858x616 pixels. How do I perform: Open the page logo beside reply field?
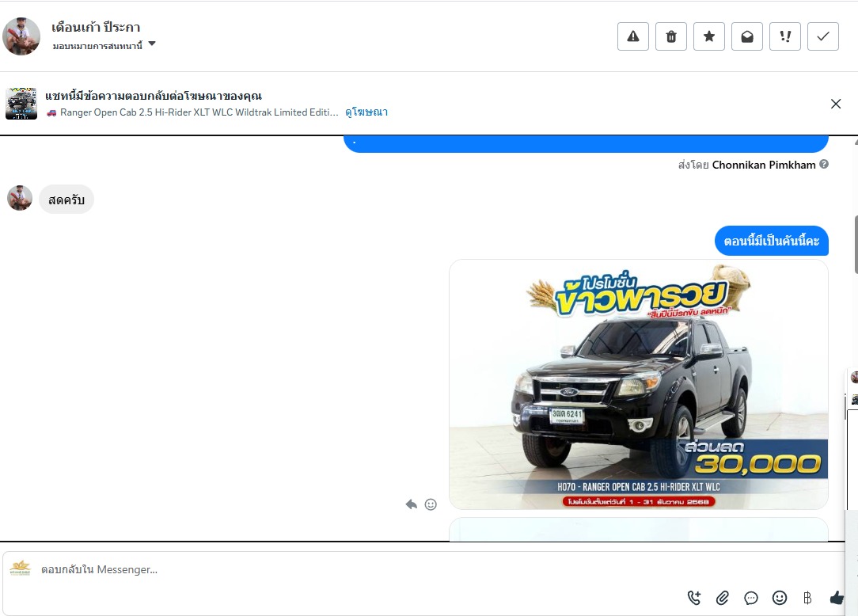tap(21, 568)
